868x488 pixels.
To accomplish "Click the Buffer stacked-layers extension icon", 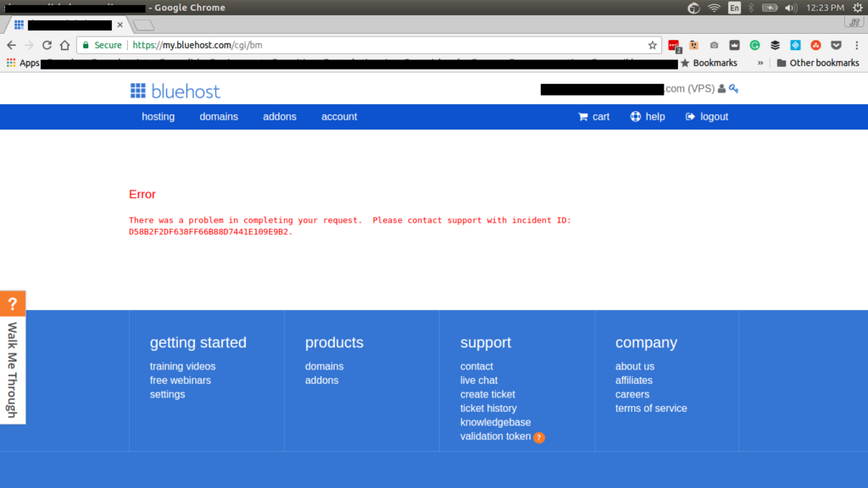I will [x=775, y=46].
